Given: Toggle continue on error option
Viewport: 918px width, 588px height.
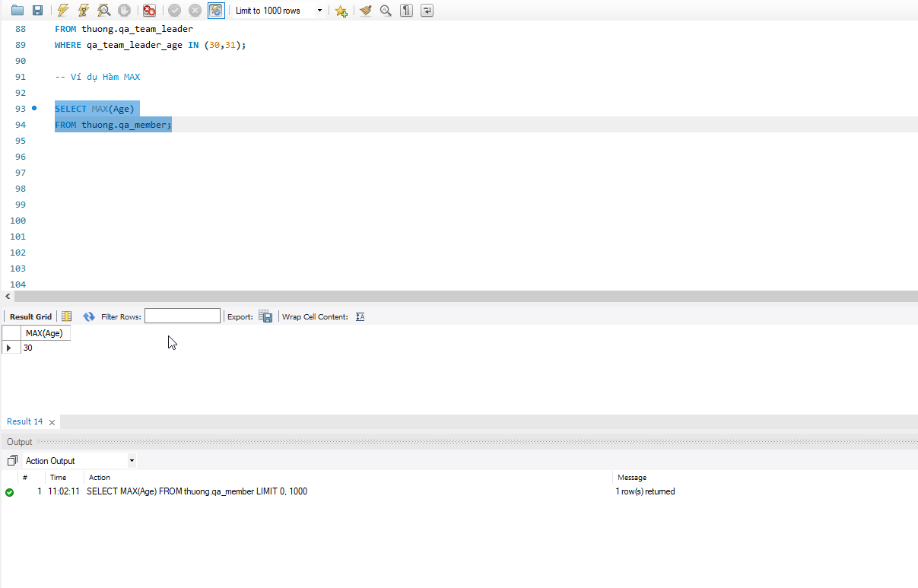Looking at the screenshot, I should [x=150, y=11].
